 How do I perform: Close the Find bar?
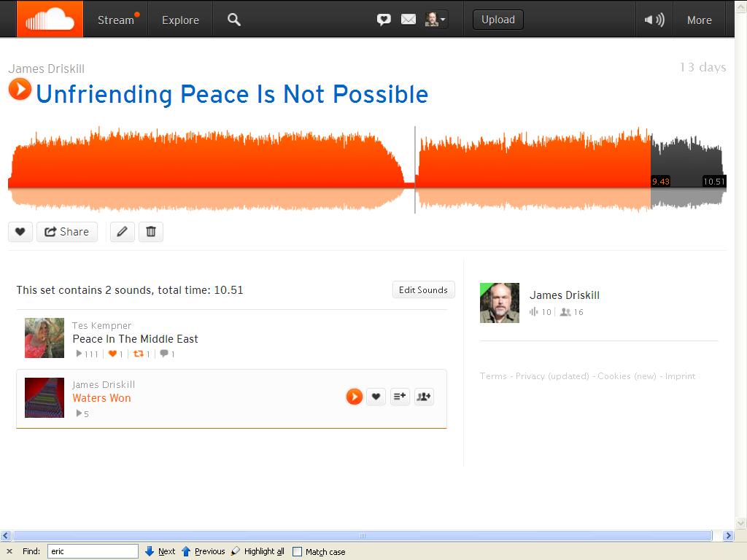[x=9, y=551]
